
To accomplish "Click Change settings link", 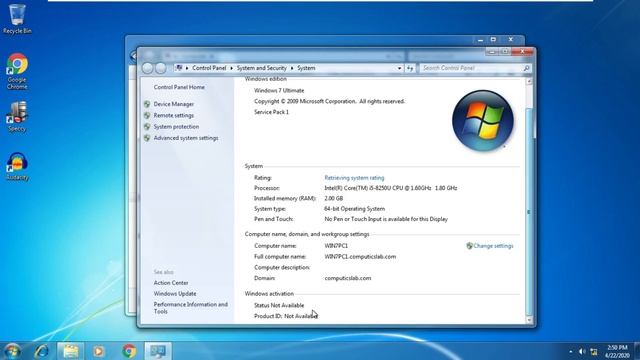I will point(493,246).
